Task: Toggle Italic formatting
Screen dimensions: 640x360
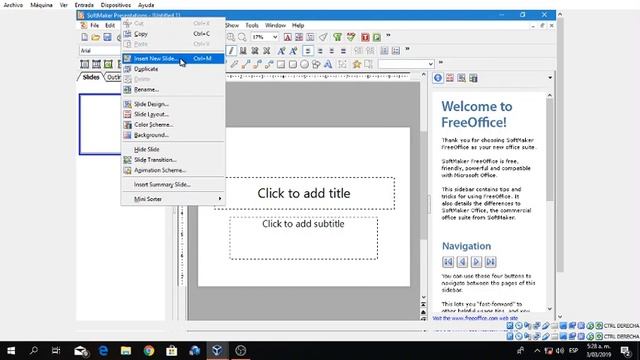Action: point(231,51)
